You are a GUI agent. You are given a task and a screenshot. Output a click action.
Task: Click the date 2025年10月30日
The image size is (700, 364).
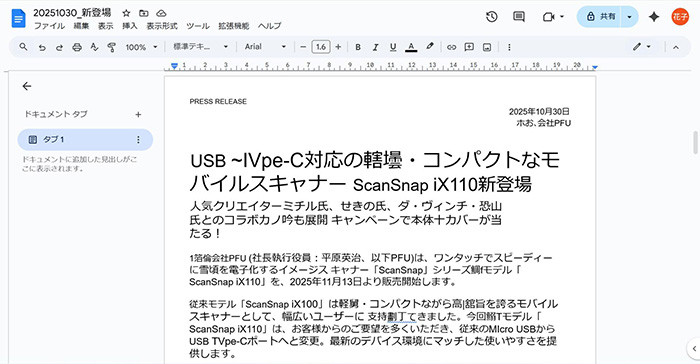(539, 111)
